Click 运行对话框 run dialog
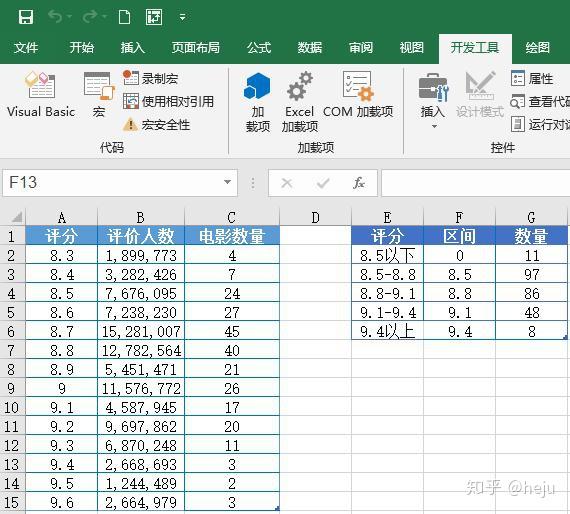570x514 pixels. pos(540,125)
